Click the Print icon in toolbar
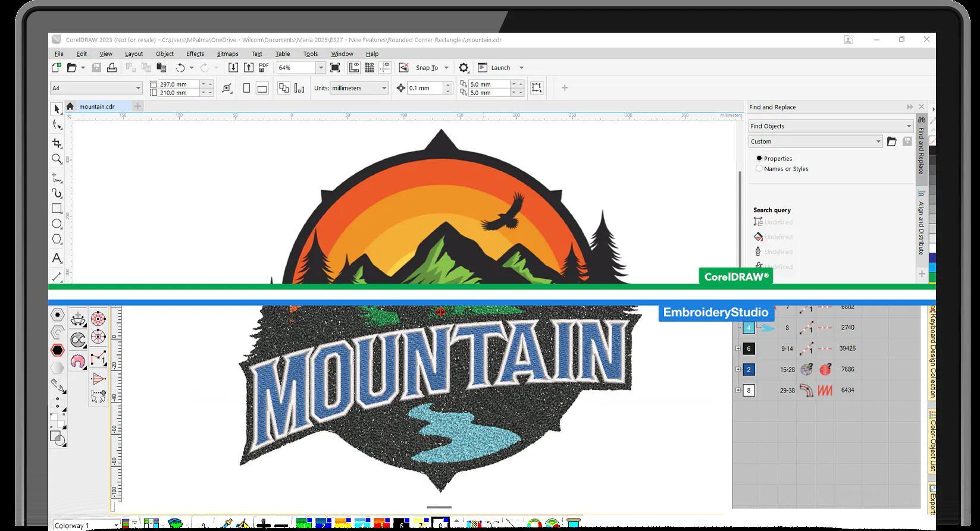 coord(111,68)
